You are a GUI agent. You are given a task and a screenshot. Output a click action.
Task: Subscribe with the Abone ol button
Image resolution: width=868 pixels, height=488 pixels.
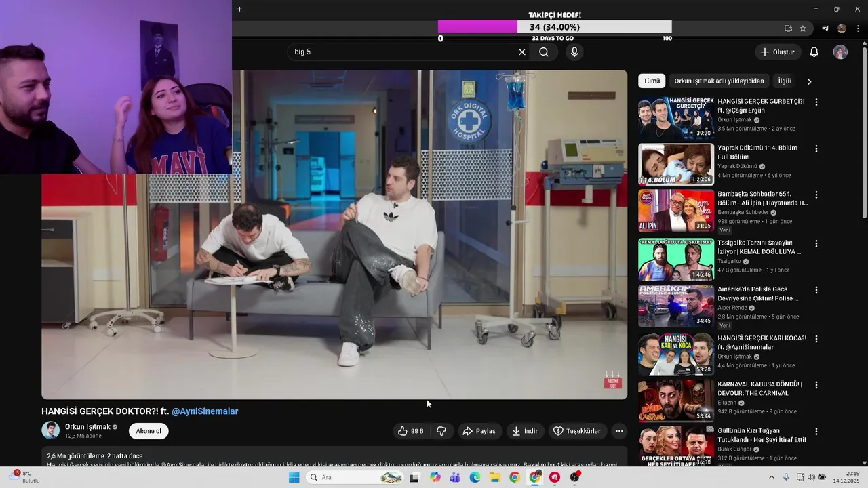click(x=149, y=431)
